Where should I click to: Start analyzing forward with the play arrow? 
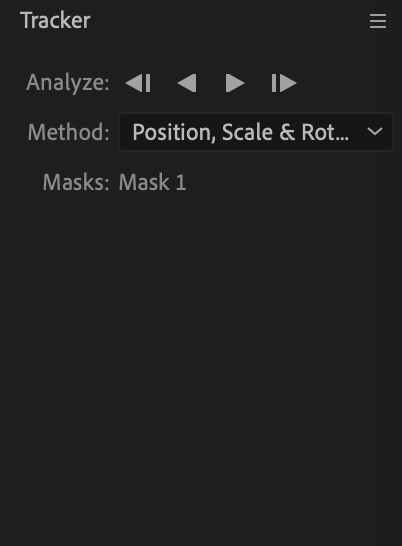coord(235,83)
